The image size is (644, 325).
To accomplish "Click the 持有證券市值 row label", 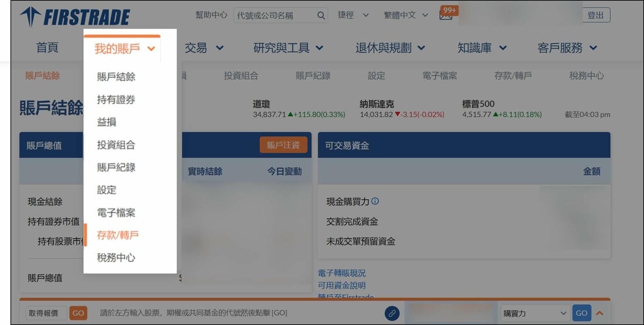I will click(x=54, y=221).
